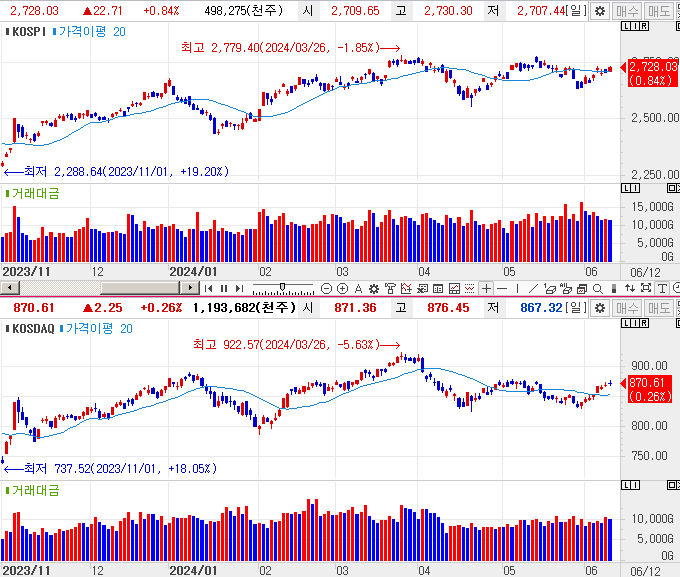Image resolution: width=680 pixels, height=577 pixels.
Task: Click the chart export icon with arrow
Action: pos(422,288)
